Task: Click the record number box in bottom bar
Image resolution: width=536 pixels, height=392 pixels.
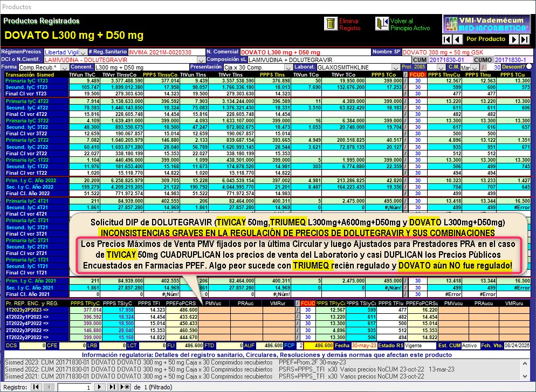Action: (x=74, y=387)
